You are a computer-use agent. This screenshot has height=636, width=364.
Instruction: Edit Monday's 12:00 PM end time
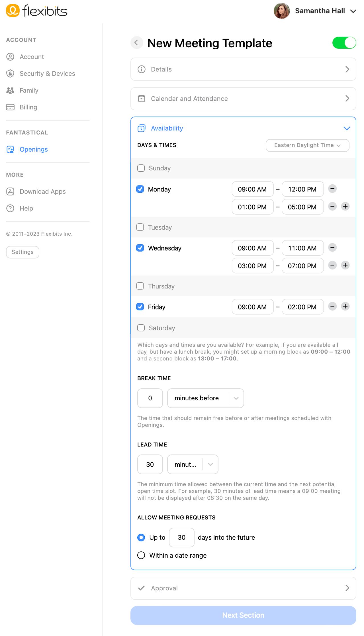303,189
